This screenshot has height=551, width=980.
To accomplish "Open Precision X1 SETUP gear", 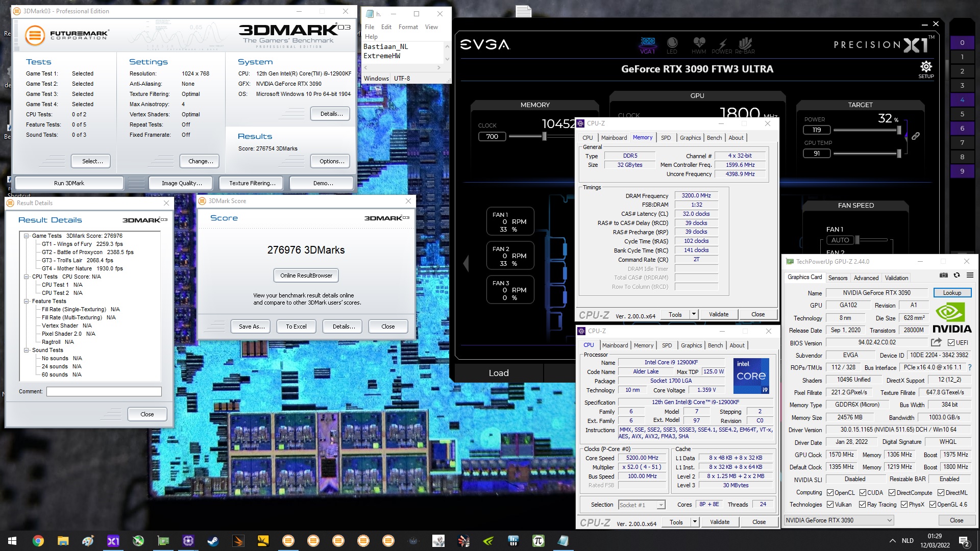I will tap(926, 69).
